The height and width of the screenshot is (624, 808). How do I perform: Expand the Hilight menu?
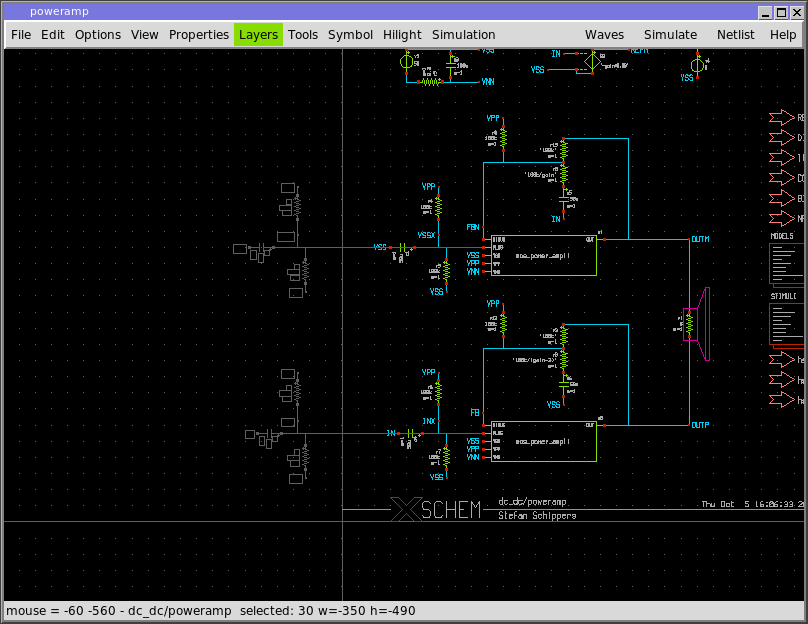[x=402, y=34]
